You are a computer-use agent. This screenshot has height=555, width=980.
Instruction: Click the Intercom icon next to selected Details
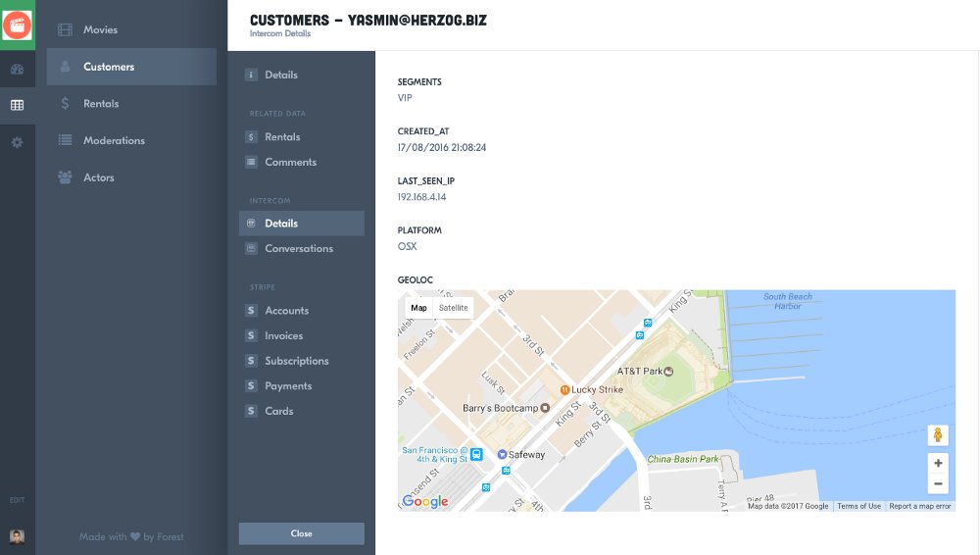click(x=251, y=224)
